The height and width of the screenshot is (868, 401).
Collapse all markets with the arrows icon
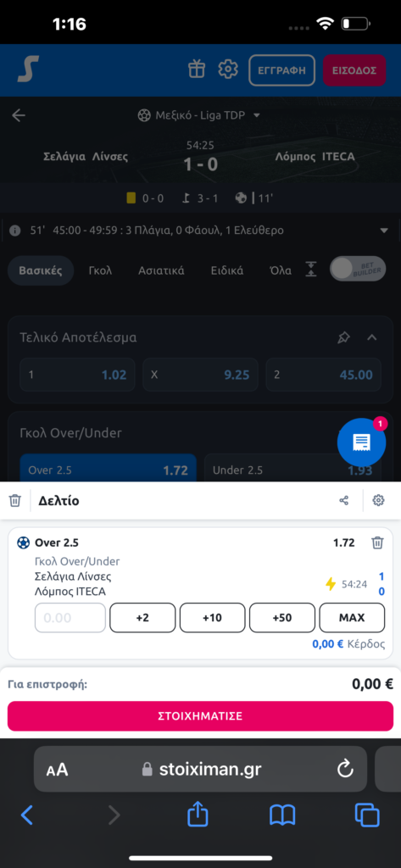(312, 270)
